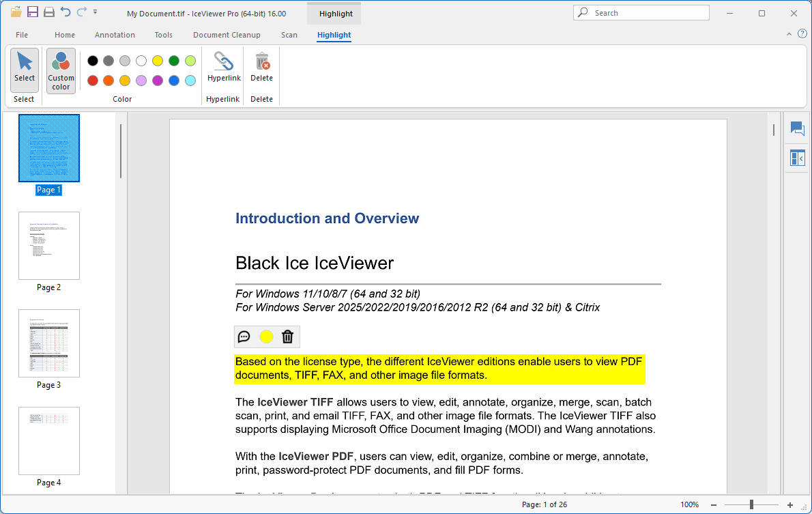Viewport: 812px width, 514px height.
Task: Switch to the Tools tab
Action: pyautogui.click(x=164, y=35)
